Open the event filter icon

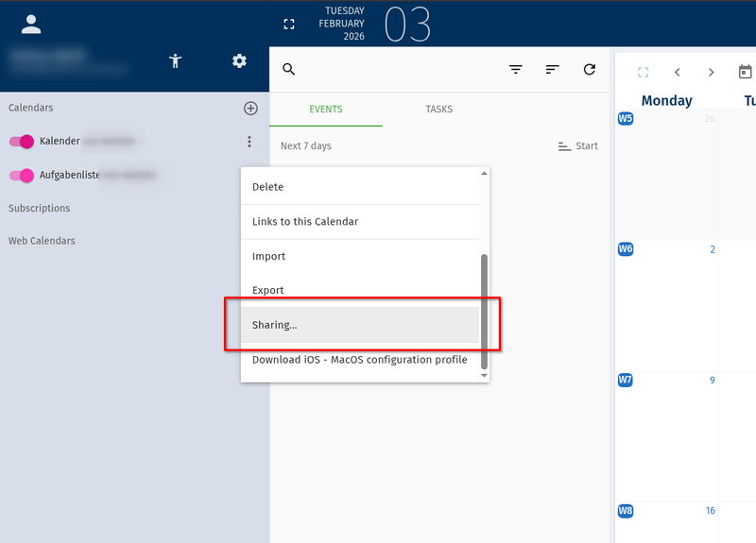516,70
